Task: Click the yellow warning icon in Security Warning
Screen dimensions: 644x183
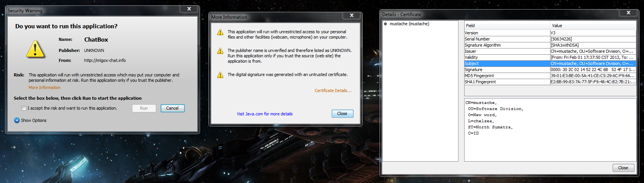Action: point(36,49)
